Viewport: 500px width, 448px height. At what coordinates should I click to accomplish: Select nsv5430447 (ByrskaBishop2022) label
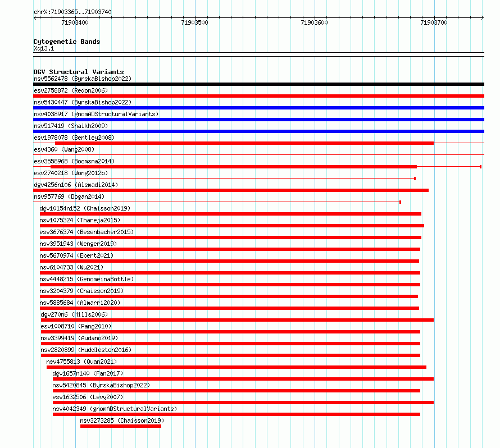83,102
